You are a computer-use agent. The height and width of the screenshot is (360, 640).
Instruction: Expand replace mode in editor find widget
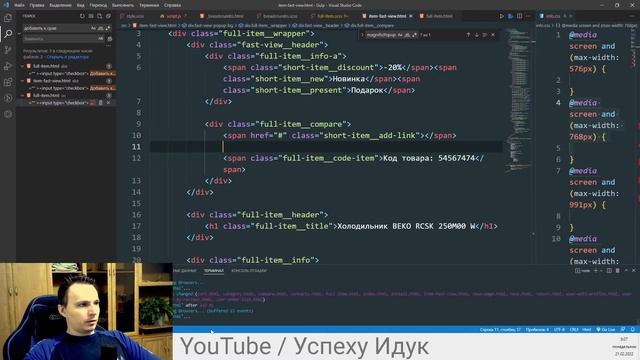[362, 35]
